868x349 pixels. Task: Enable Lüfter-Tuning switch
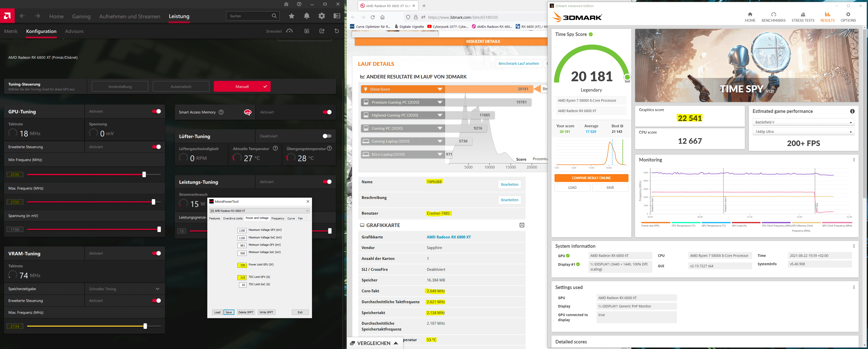[327, 136]
